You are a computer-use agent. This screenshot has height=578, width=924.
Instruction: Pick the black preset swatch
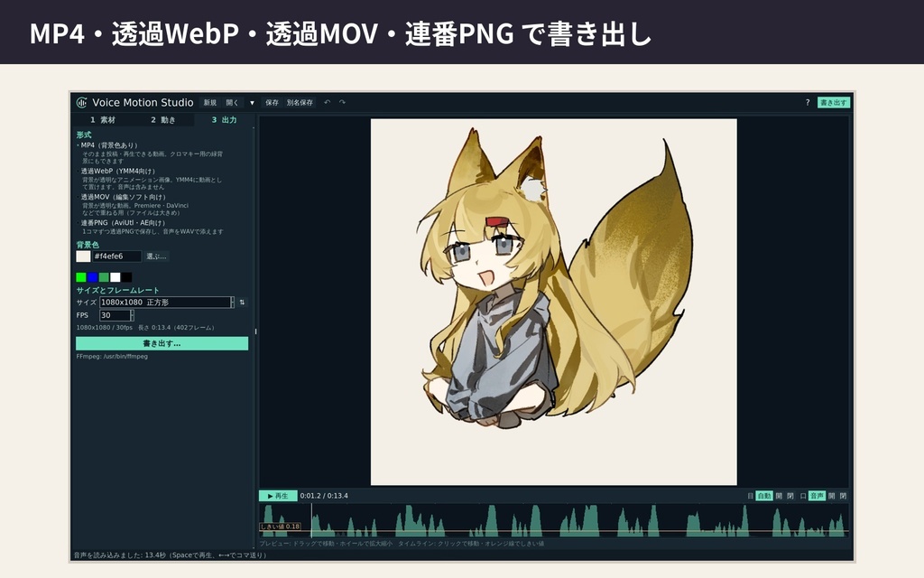126,277
